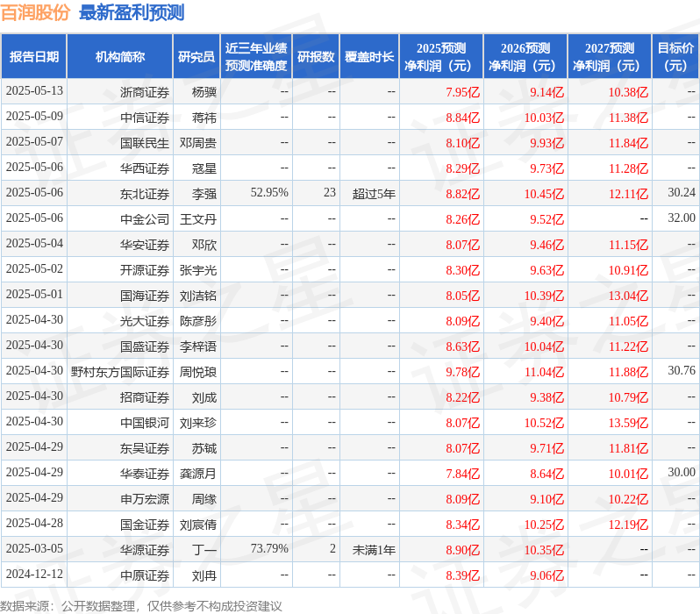The image size is (700, 614).
Task: Click the 最新盈利预测 heading
Action: 132,12
